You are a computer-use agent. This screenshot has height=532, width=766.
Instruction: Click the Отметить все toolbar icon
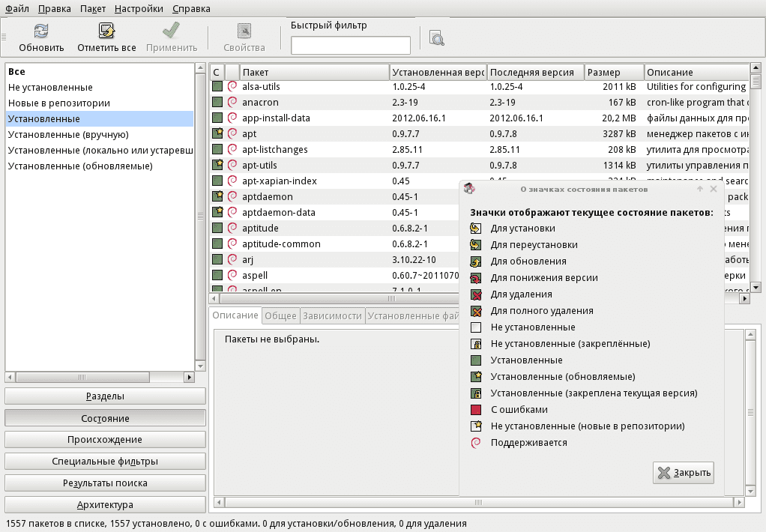106,31
